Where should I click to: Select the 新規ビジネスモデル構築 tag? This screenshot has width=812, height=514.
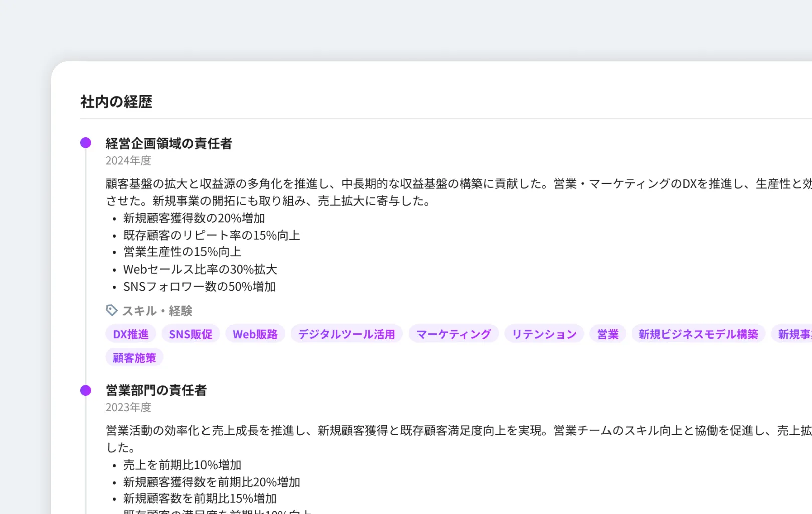[x=698, y=334]
